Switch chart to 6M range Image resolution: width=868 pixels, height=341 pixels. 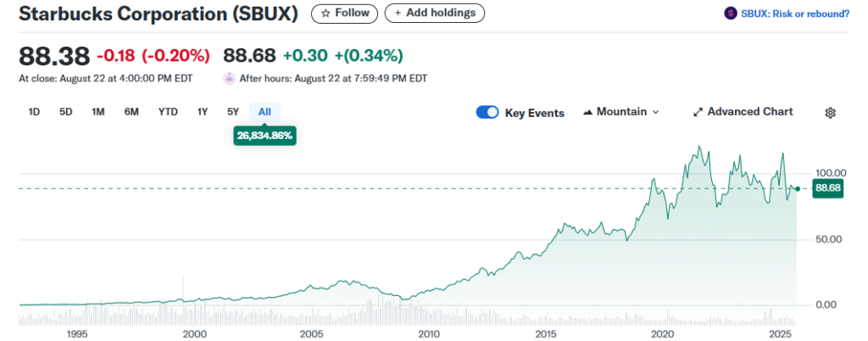131,112
